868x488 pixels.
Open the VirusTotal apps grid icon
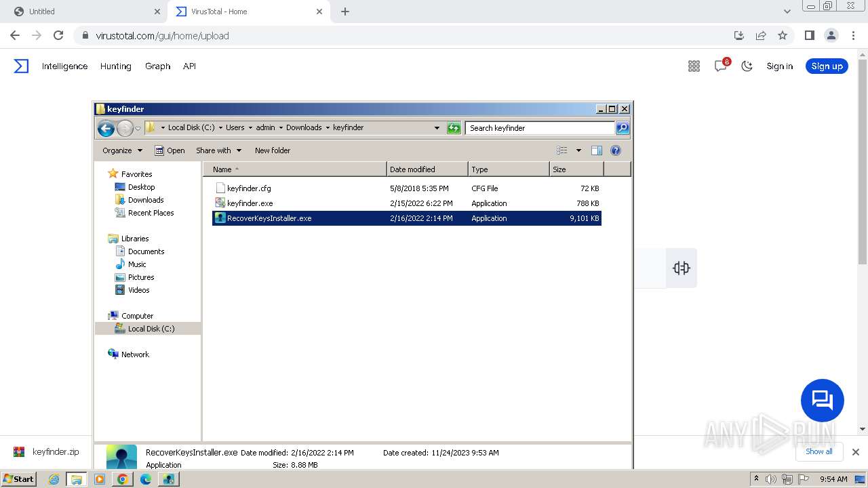tap(694, 66)
